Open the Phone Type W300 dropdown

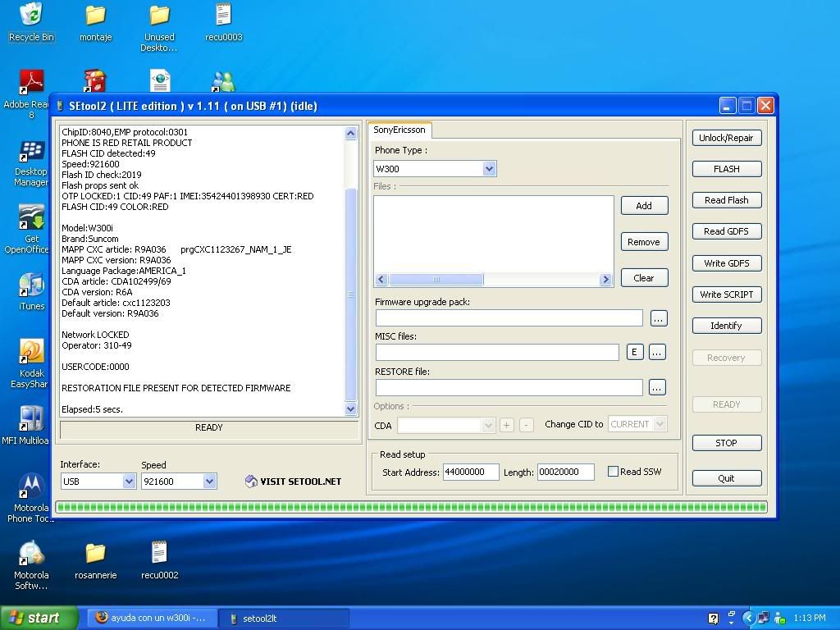click(489, 169)
